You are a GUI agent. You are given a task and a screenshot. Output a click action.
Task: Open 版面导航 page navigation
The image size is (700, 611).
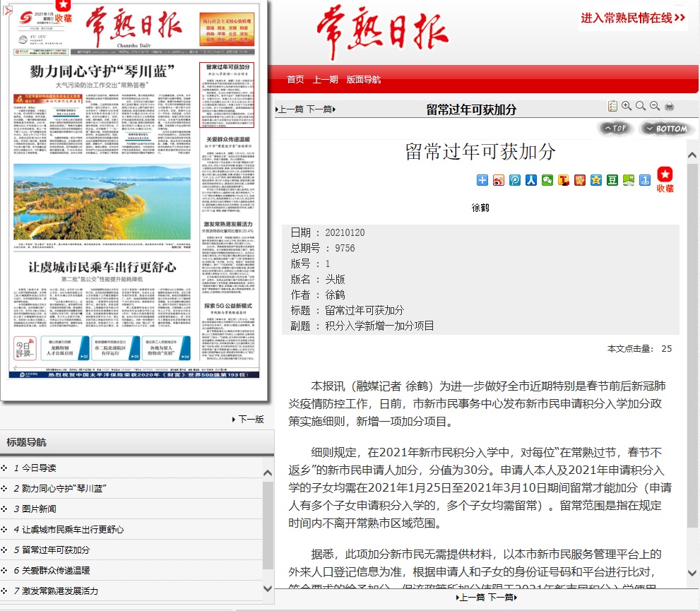(363, 79)
